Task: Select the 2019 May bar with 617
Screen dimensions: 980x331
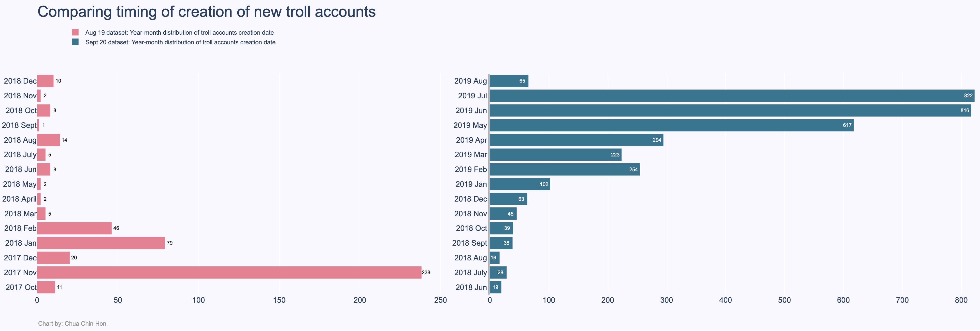Action: coord(671,125)
